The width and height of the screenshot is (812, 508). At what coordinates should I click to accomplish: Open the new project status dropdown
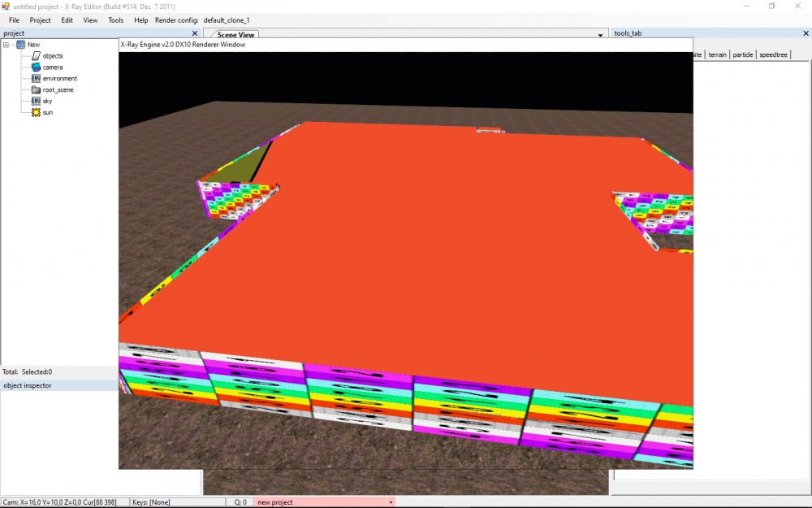(x=391, y=502)
